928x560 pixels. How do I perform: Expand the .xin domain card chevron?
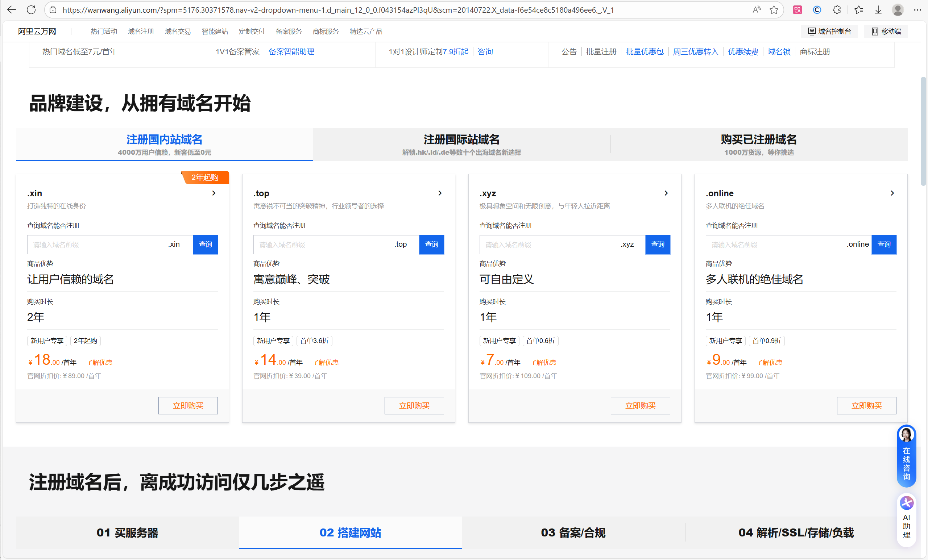[214, 193]
